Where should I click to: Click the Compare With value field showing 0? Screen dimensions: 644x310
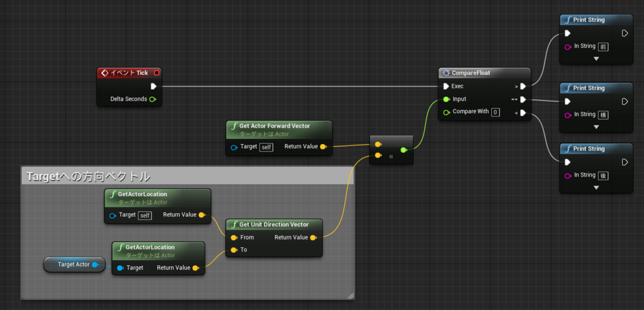pyautogui.click(x=496, y=112)
